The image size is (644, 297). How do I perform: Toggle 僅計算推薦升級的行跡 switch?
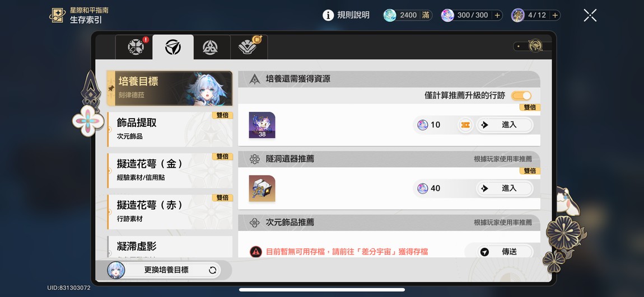click(521, 96)
